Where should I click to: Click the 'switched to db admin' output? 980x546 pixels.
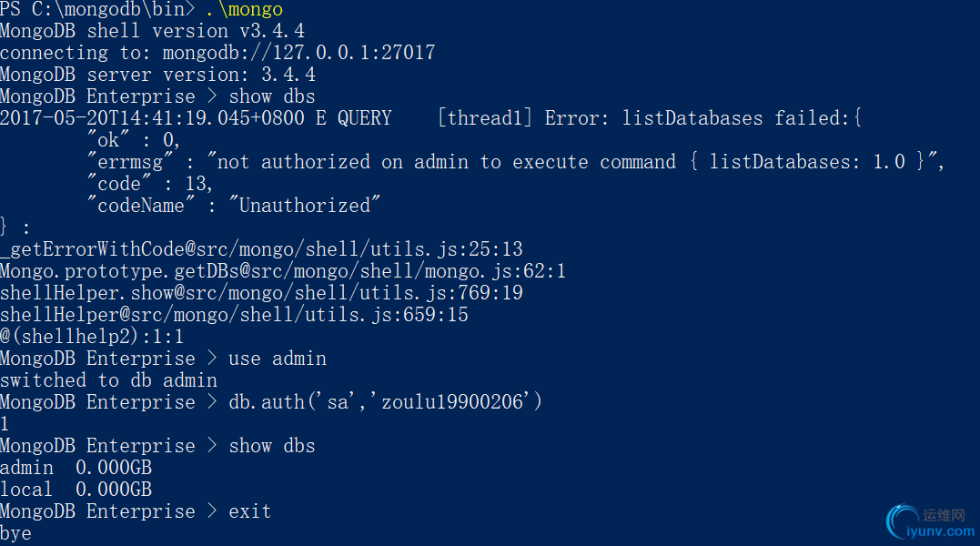[x=108, y=380]
